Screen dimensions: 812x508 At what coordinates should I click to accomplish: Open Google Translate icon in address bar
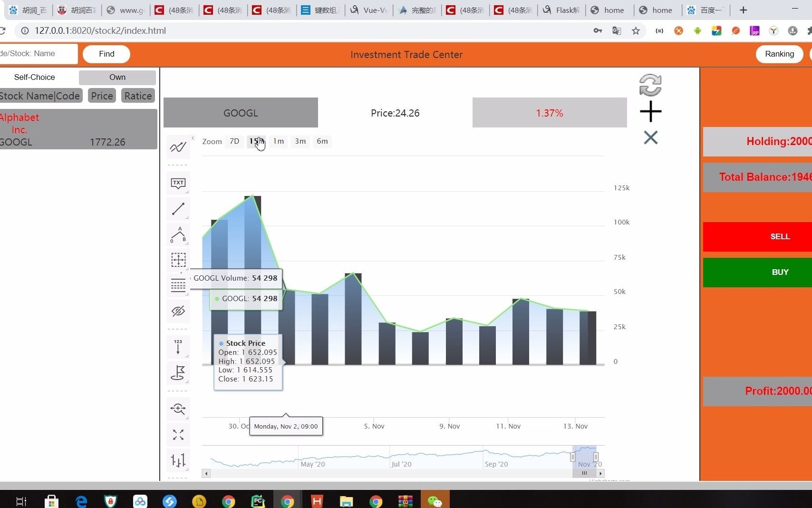click(x=617, y=30)
